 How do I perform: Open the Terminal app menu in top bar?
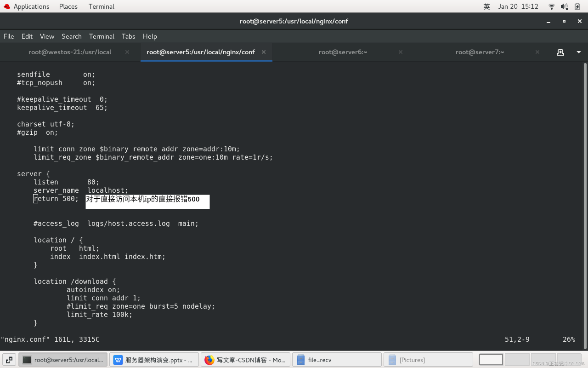(102, 6)
